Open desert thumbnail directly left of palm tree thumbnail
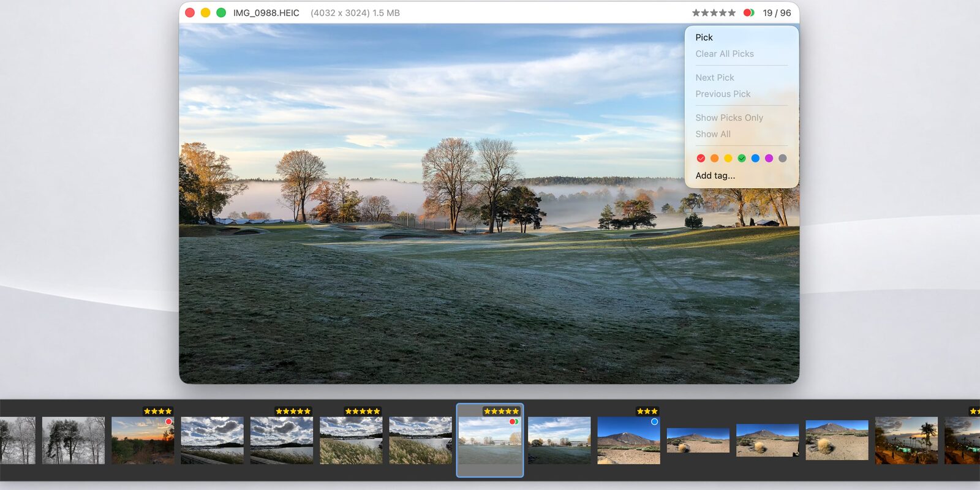 (x=837, y=440)
